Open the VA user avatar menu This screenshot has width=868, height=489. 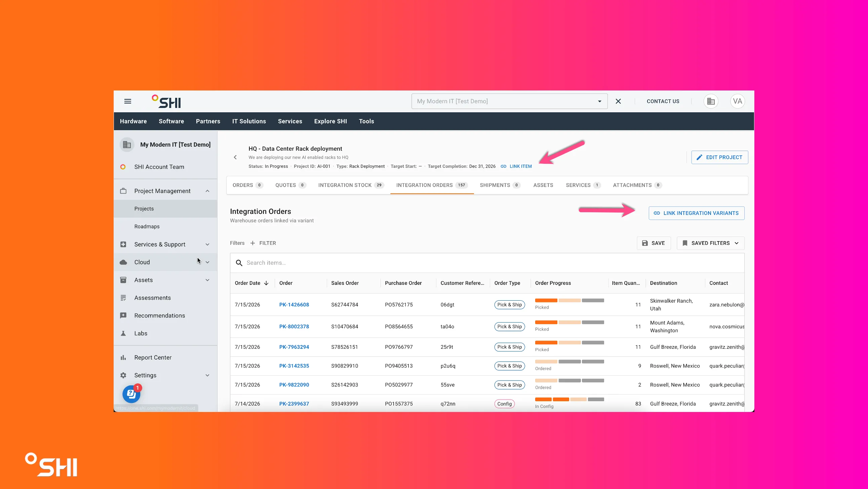click(737, 101)
